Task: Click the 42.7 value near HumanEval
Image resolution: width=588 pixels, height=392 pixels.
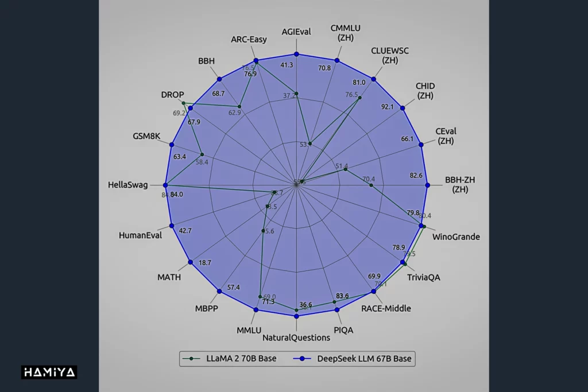Action: (x=185, y=231)
